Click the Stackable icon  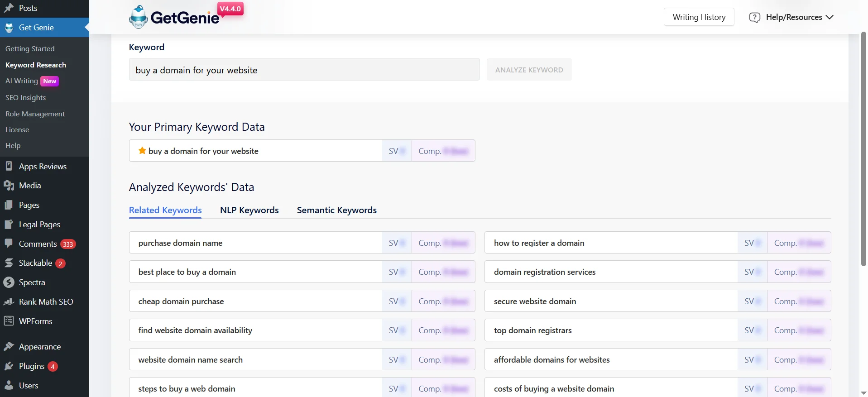(9, 263)
